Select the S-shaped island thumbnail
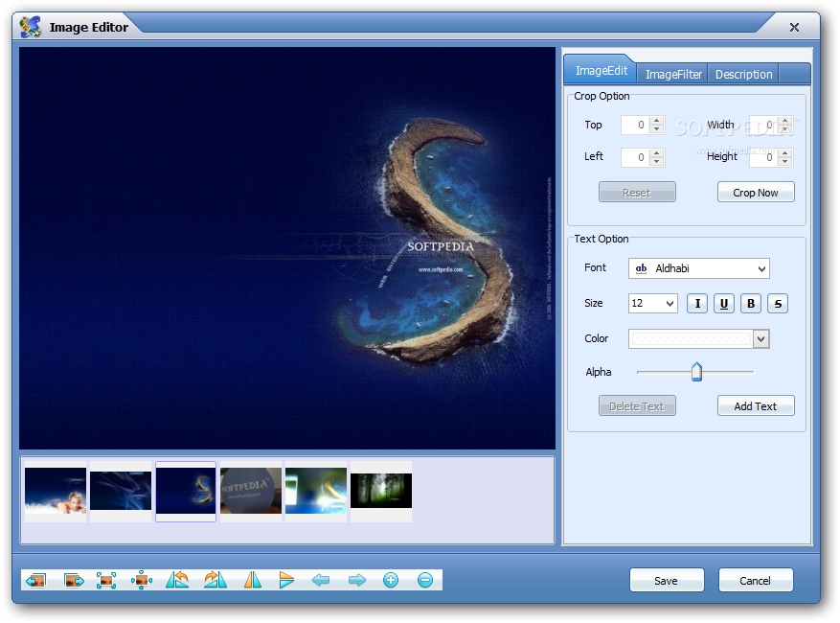The height and width of the screenshot is (623, 840). click(x=186, y=491)
